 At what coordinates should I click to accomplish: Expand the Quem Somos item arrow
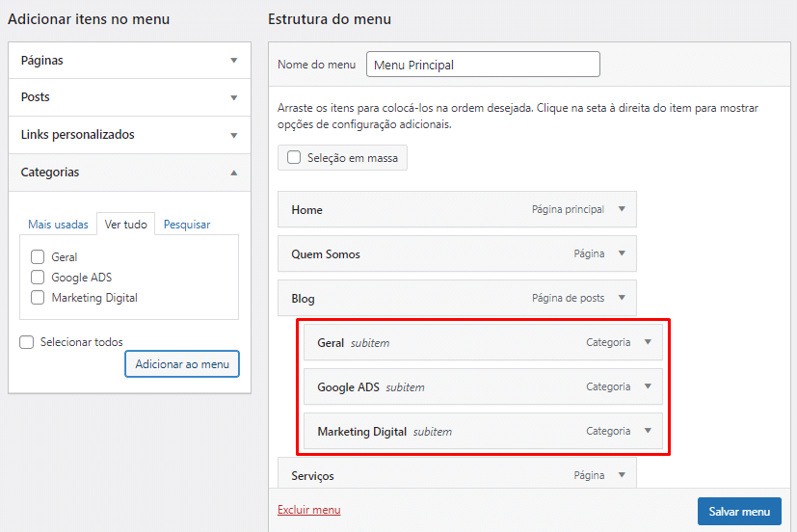622,253
